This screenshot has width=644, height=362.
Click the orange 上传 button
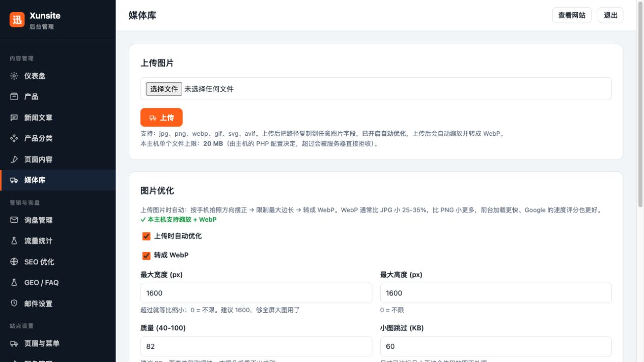(161, 117)
